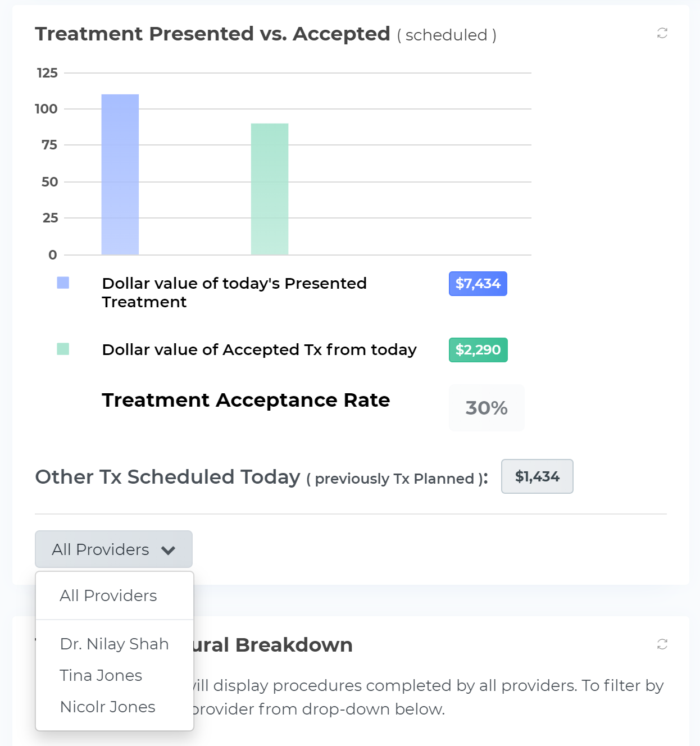Click the Procedural Breakdown refresh icon
This screenshot has width=700, height=746.
tap(662, 644)
